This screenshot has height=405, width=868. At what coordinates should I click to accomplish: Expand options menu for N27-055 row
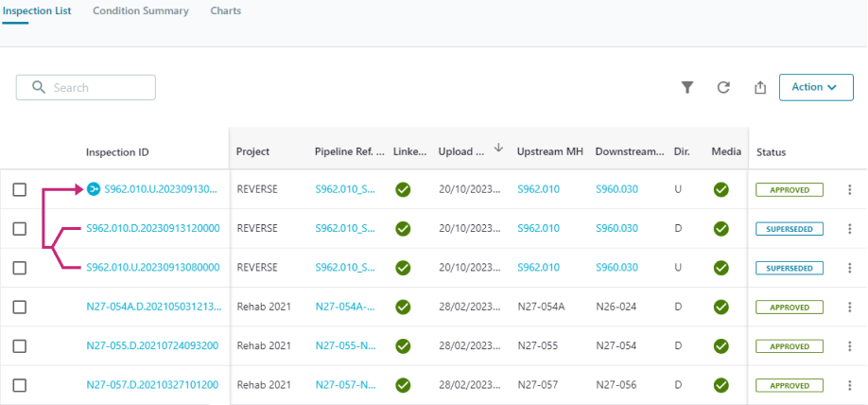pos(849,346)
